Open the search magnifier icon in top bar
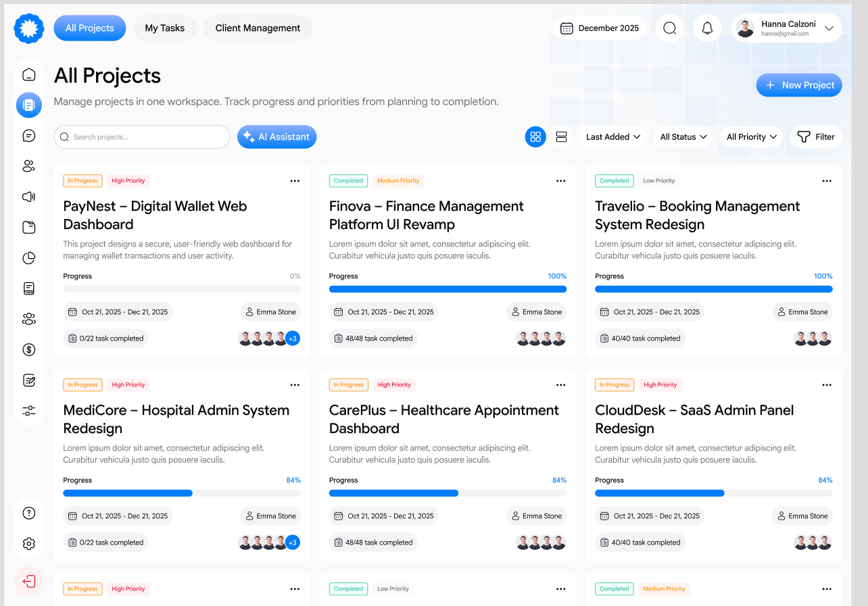The image size is (868, 606). coord(669,28)
